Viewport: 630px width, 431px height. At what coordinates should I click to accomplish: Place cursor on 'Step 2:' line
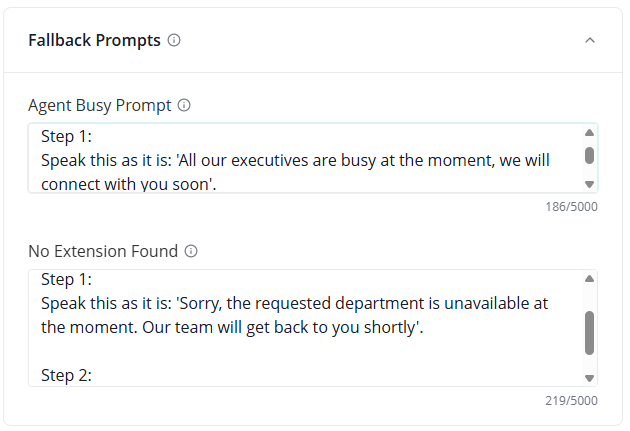[67, 375]
